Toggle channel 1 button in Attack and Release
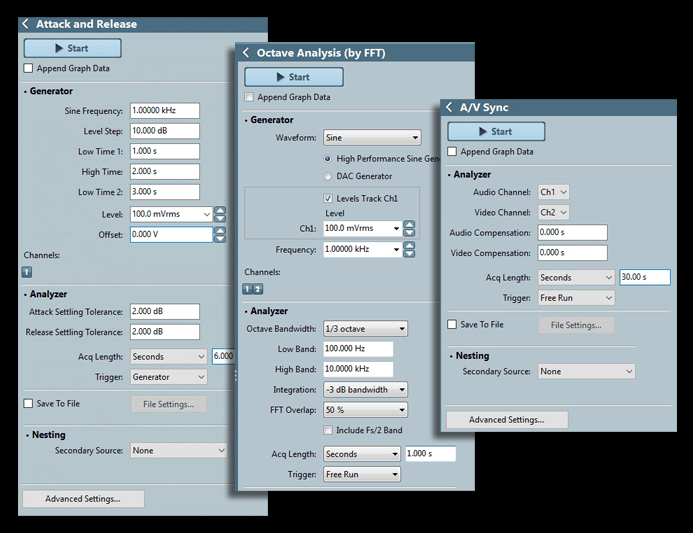Image resolution: width=693 pixels, height=533 pixels. pos(27,271)
